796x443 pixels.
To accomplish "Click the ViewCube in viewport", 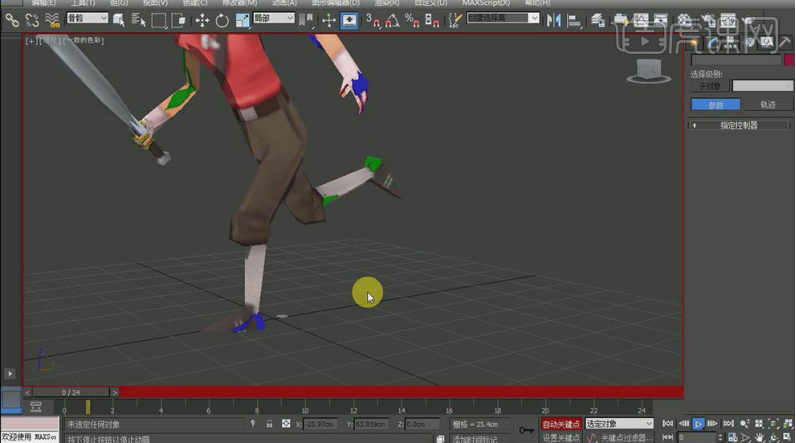I will point(648,71).
